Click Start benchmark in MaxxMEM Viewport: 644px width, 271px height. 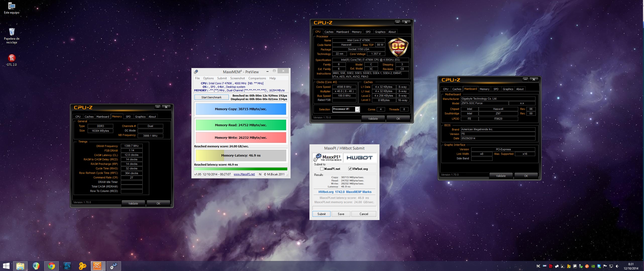click(x=211, y=97)
